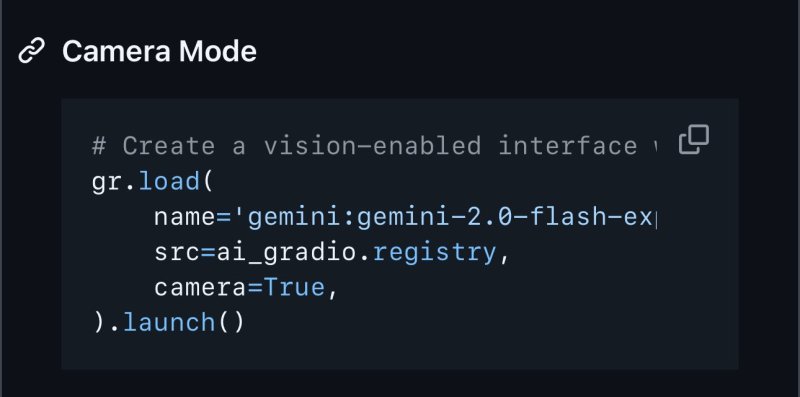The image size is (800, 397).
Task: Click the 'camera' parameter name
Action: tap(200, 288)
